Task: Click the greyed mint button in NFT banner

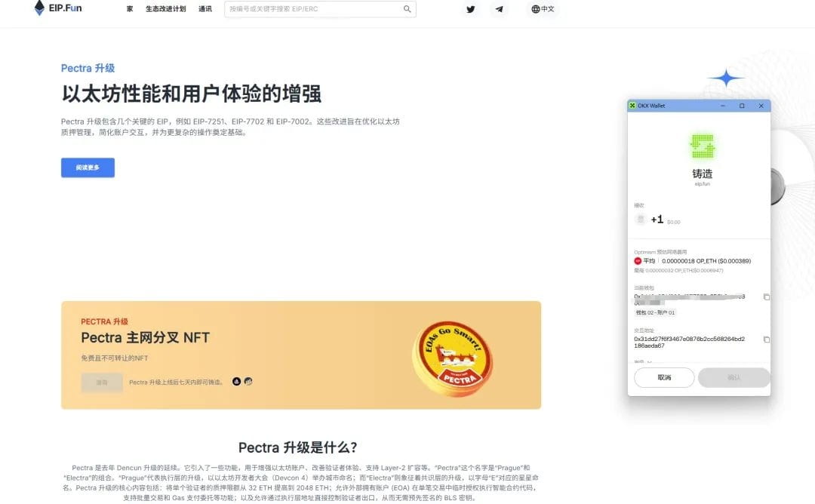Action: tap(102, 383)
